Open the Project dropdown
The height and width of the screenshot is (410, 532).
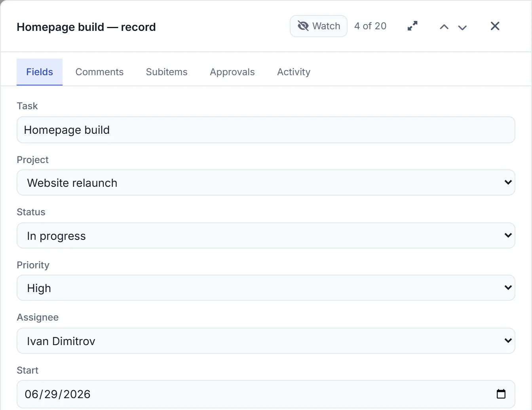coord(266,182)
